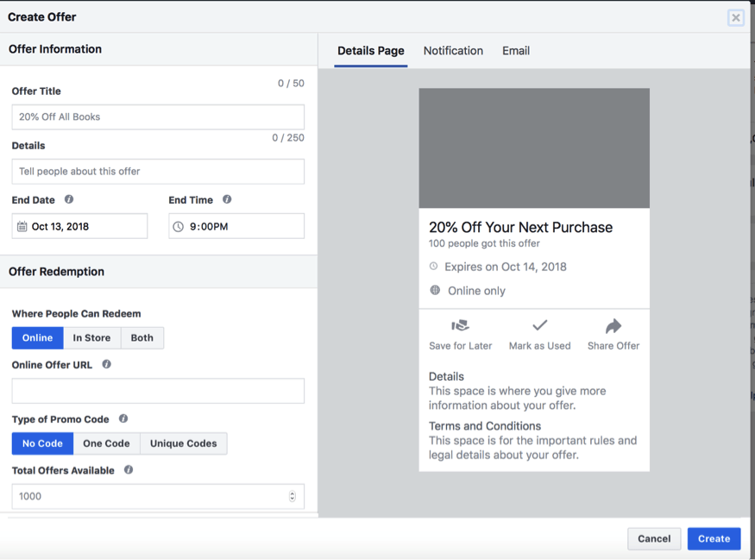
Task: Open the End Time field showing 9:00PM
Action: [x=236, y=226]
